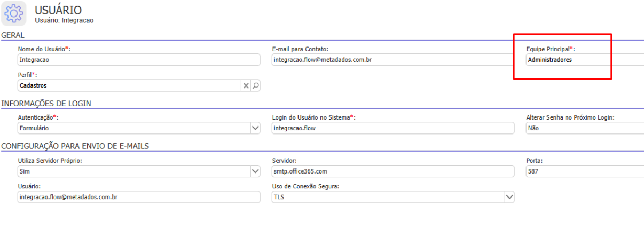Open Perfil lookup with magnifier icon
The height and width of the screenshot is (236, 644).
255,85
